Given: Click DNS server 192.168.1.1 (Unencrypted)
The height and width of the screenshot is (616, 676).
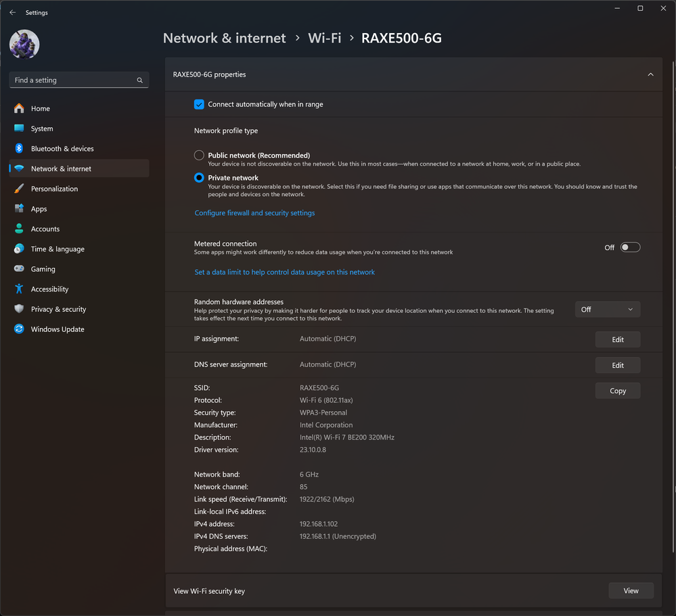Looking at the screenshot, I should pos(338,536).
